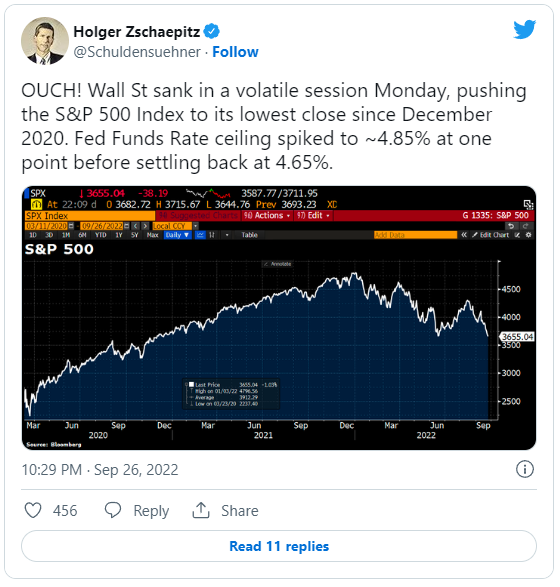Click the chart settings gear icon

coord(529,235)
